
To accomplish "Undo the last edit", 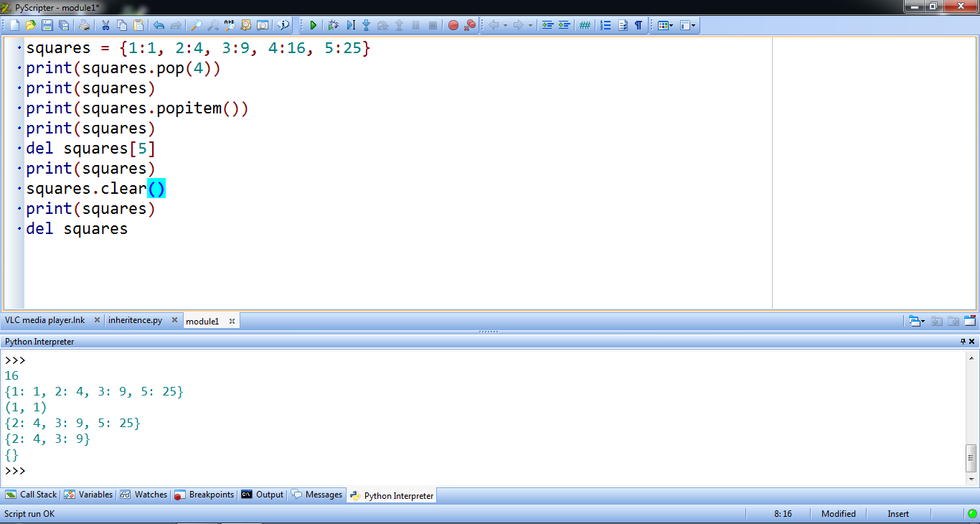I will tap(160, 25).
